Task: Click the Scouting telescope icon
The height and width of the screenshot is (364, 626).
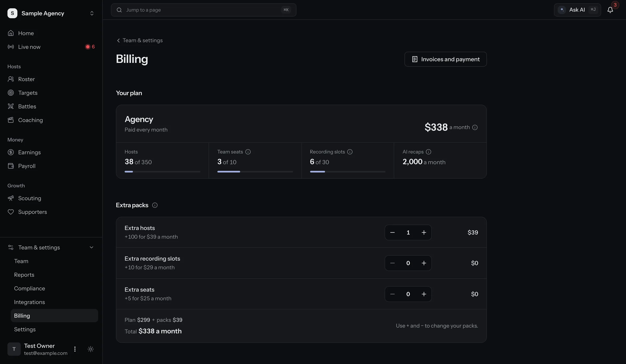Action: tap(11, 198)
